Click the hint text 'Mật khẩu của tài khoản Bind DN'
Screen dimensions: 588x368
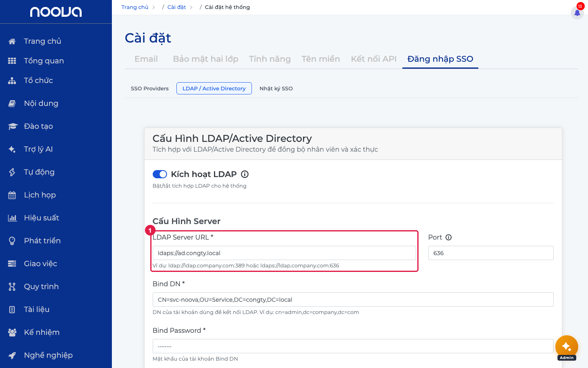[195, 359]
